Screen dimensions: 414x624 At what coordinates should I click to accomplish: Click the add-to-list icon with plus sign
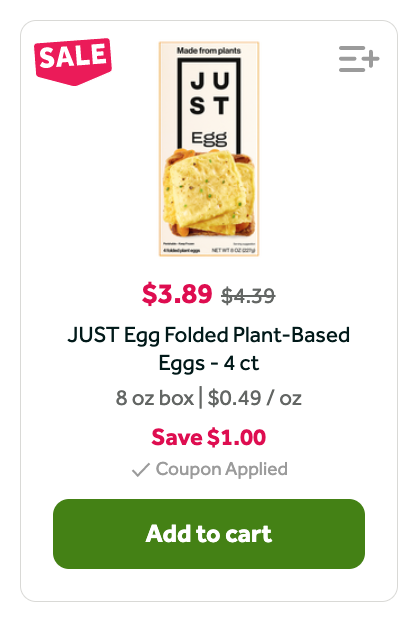(359, 59)
